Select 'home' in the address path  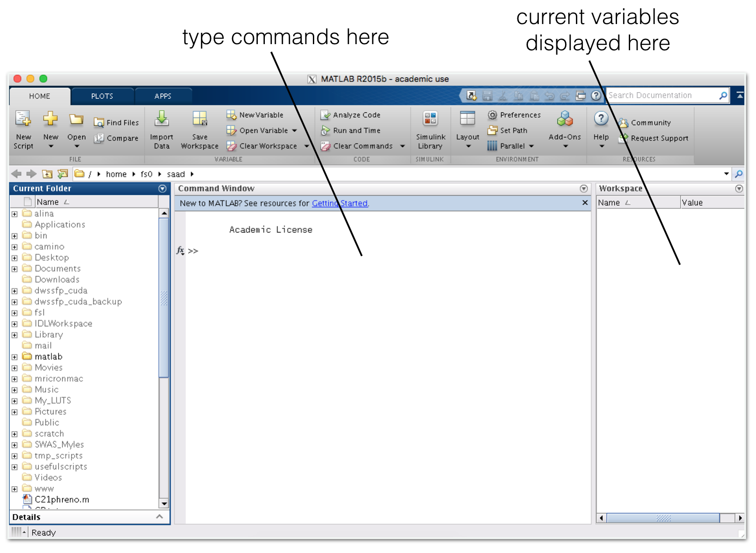pyautogui.click(x=116, y=174)
